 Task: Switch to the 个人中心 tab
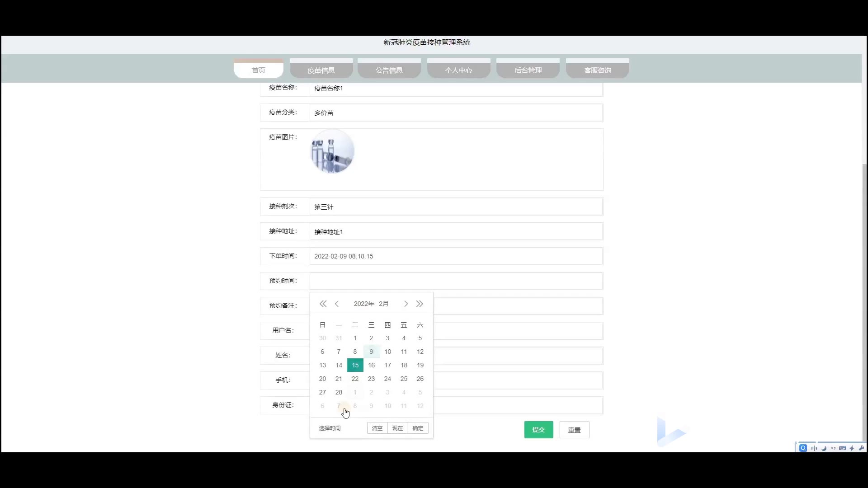coord(458,70)
